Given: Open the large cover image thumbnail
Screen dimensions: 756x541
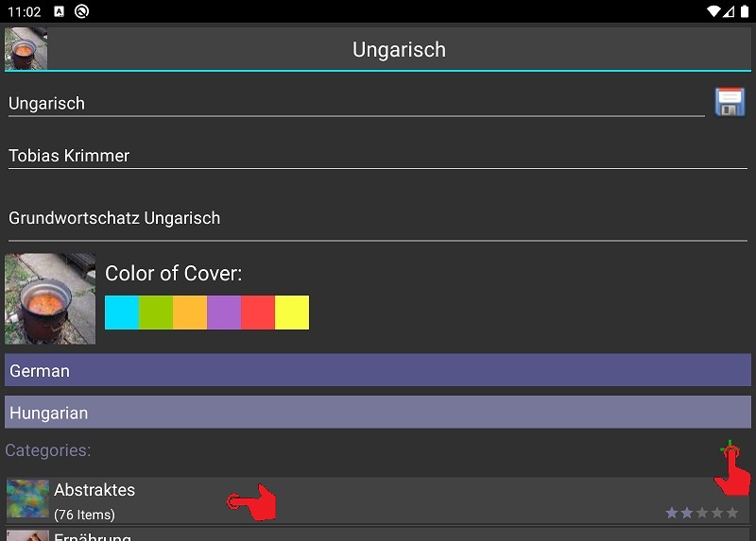Looking at the screenshot, I should (50, 298).
